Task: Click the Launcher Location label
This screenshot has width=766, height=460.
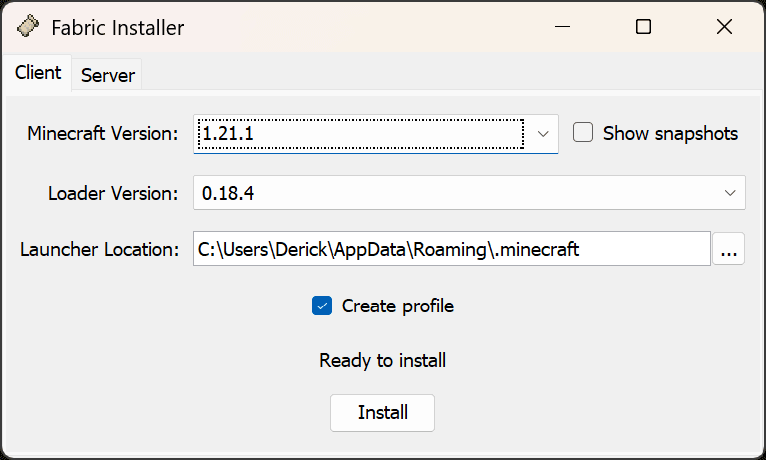Action: 99,249
